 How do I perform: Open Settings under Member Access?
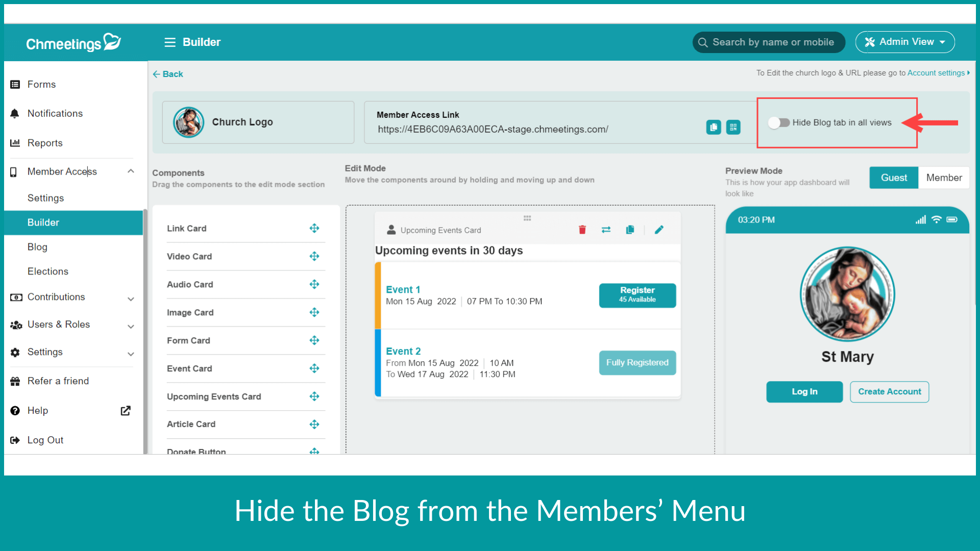click(46, 198)
